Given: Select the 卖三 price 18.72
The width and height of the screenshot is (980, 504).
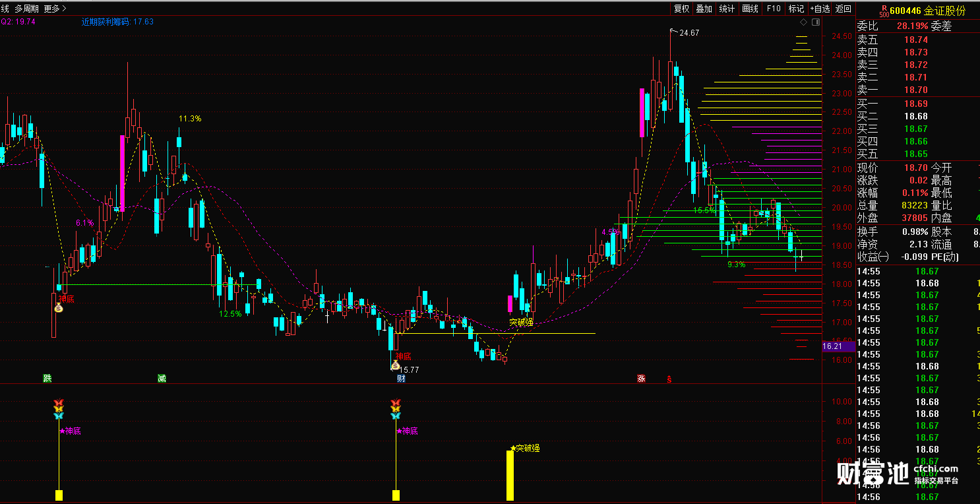Looking at the screenshot, I should point(915,65).
